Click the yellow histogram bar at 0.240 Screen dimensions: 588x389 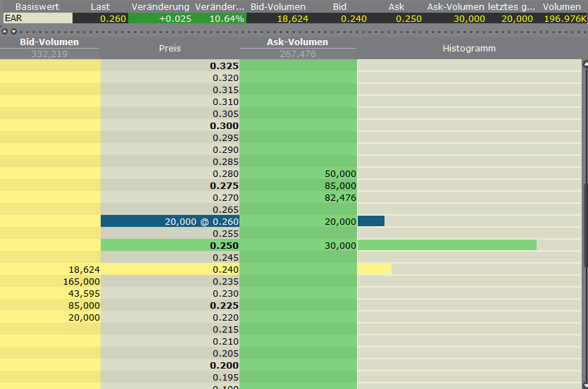pos(374,269)
